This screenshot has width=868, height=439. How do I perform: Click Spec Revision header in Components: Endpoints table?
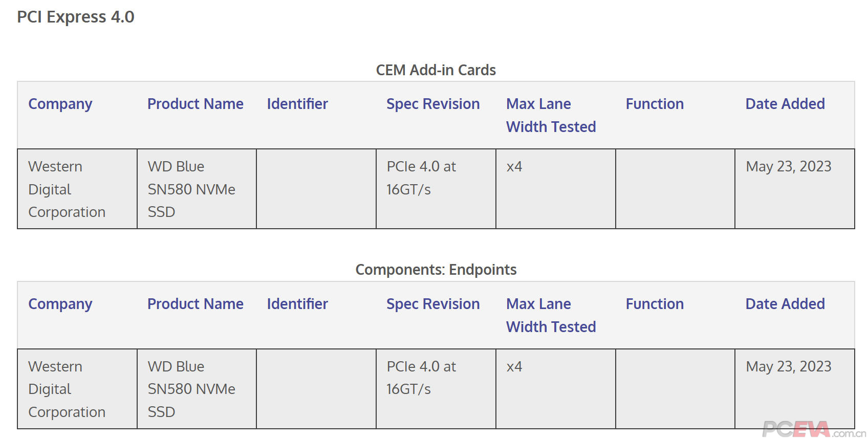(433, 304)
